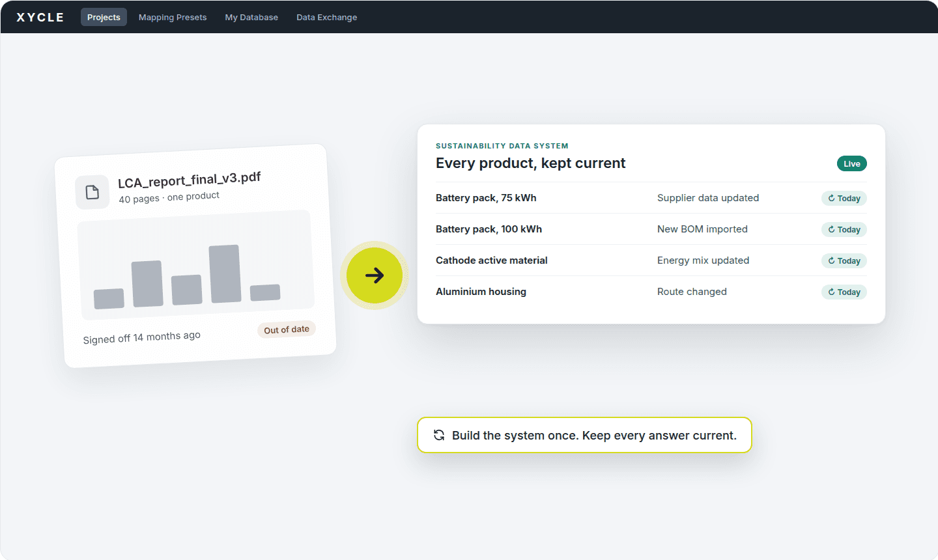Screen dimensions: 938x560
Task: Click '40 pages · one product' text
Action: click(169, 197)
